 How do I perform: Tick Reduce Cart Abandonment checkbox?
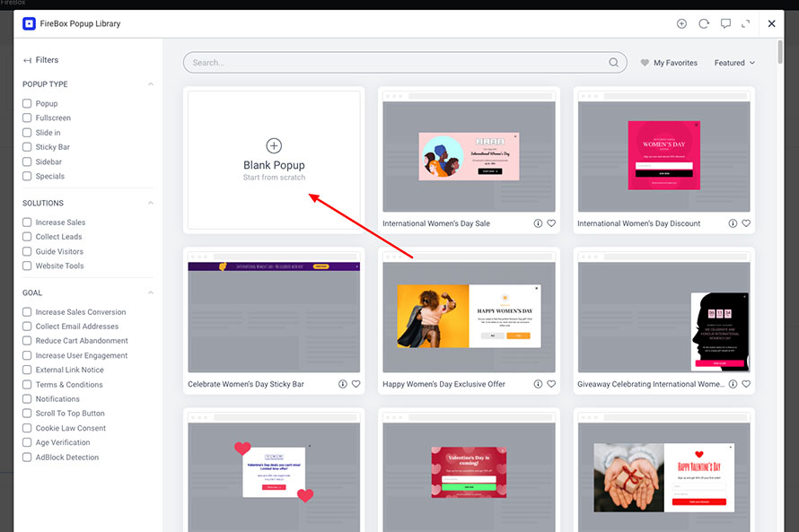pos(27,341)
